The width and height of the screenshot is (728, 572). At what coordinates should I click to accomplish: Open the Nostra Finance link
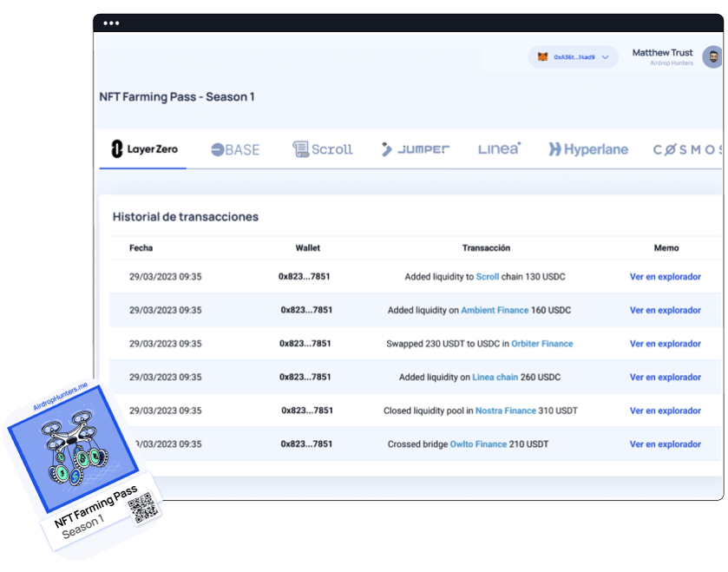coord(506,411)
